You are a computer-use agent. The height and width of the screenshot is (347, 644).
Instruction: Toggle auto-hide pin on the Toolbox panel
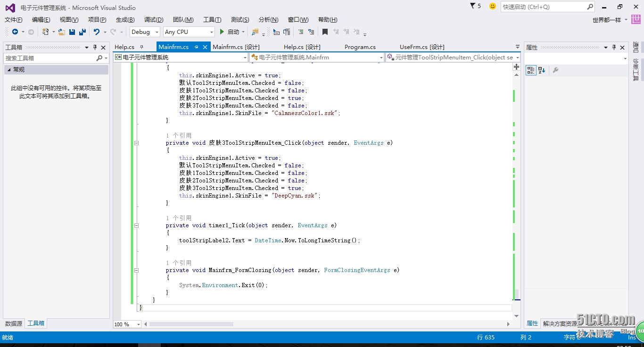[x=95, y=47]
